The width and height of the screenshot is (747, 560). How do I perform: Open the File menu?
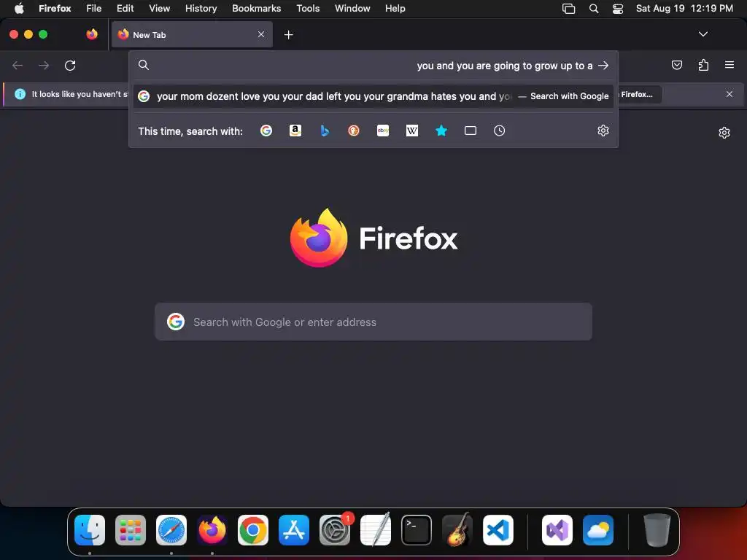click(94, 9)
